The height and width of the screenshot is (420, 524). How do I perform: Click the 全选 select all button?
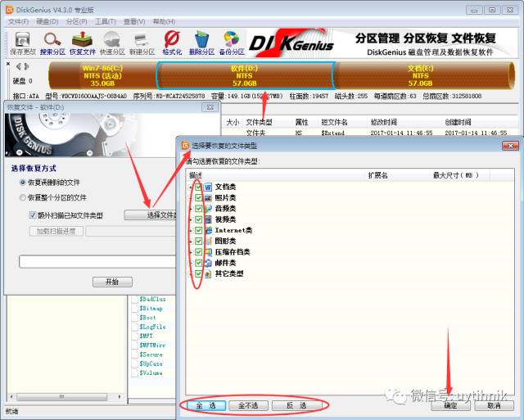pos(206,405)
